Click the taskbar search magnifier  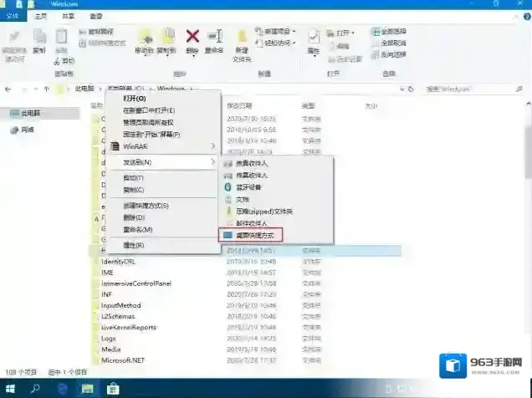point(35,389)
